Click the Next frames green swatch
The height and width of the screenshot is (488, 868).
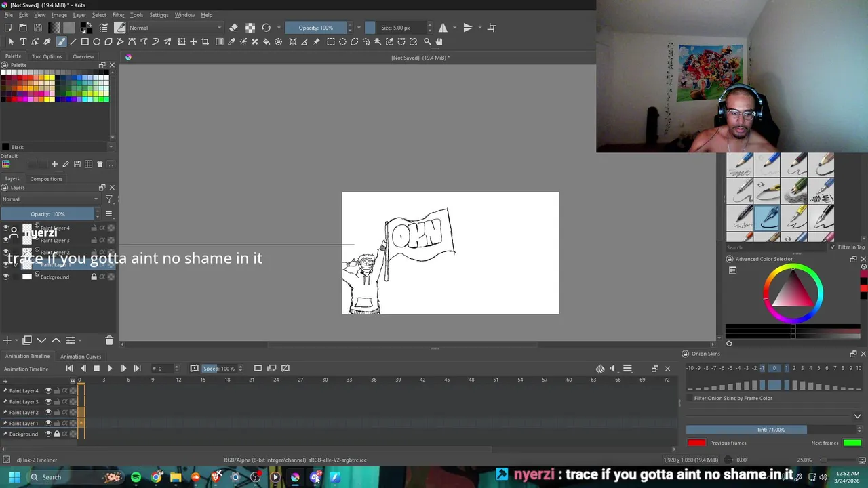coord(852,443)
